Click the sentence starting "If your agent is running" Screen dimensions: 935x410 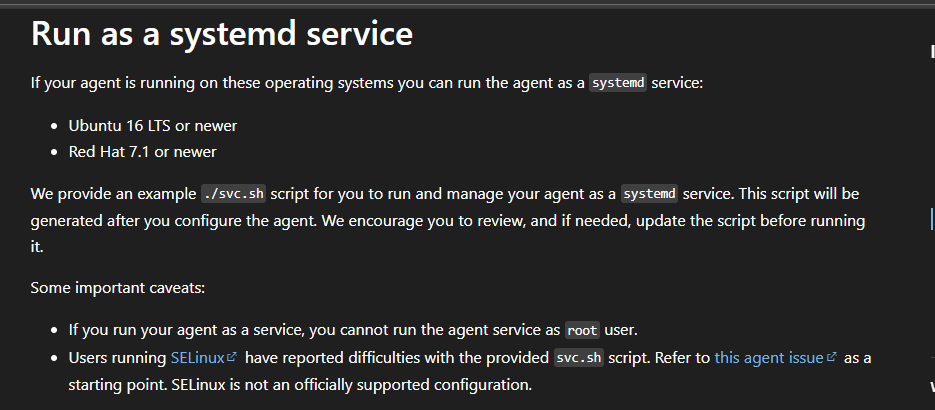pyautogui.click(x=300, y=83)
